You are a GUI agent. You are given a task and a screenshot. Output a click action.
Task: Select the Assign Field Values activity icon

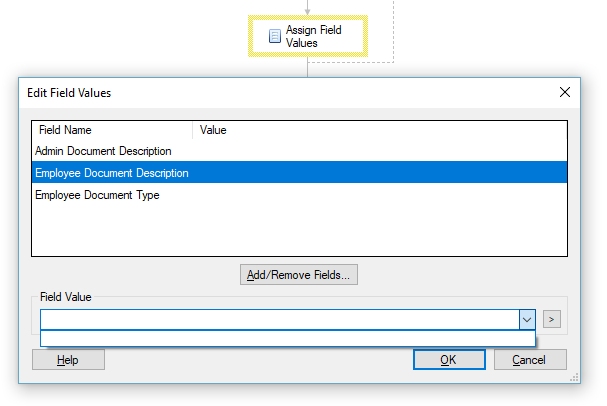point(275,36)
